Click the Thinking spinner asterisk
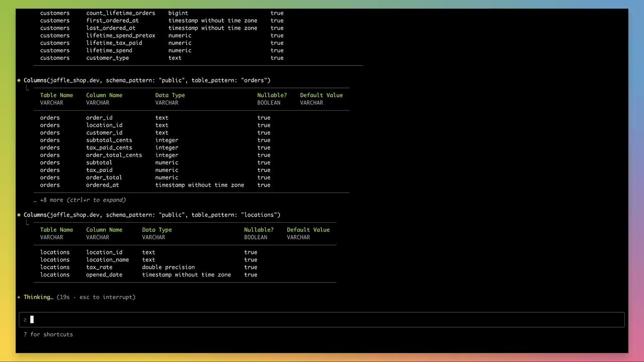The width and height of the screenshot is (644, 362). click(19, 297)
